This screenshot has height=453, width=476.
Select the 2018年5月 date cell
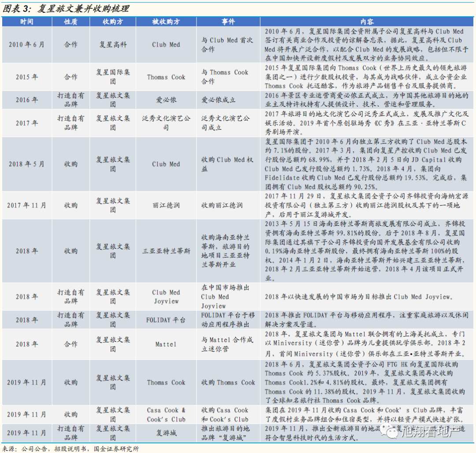(27, 164)
